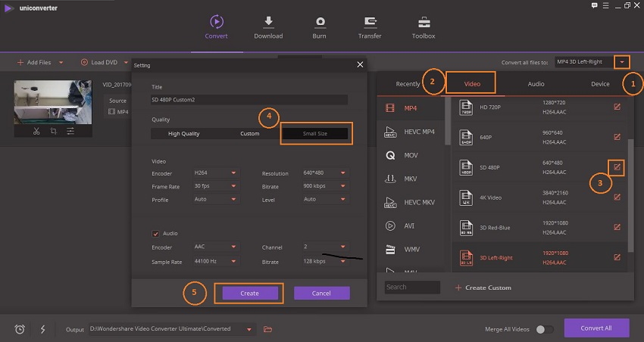Toggle the Audio checkbox

click(x=155, y=234)
